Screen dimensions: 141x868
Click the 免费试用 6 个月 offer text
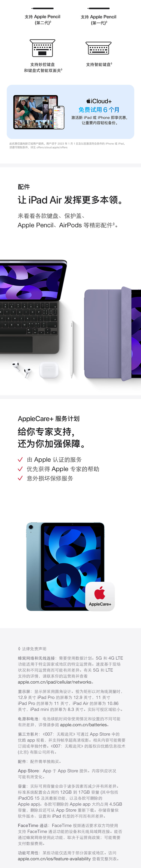99,110
